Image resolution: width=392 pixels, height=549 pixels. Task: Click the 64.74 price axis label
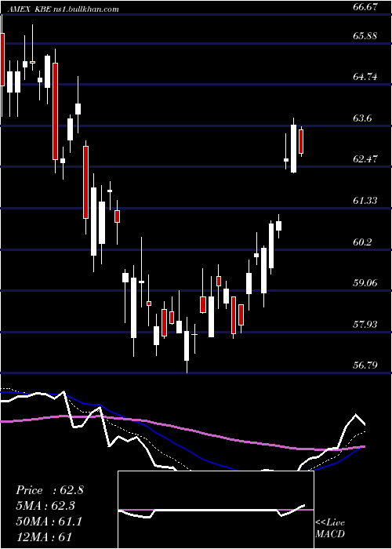coord(365,77)
